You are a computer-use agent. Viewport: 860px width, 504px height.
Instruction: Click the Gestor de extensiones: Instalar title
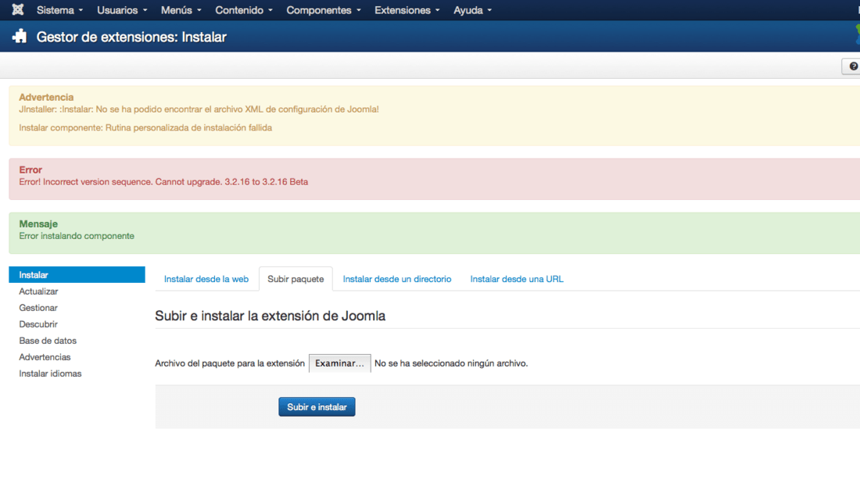pyautogui.click(x=131, y=37)
